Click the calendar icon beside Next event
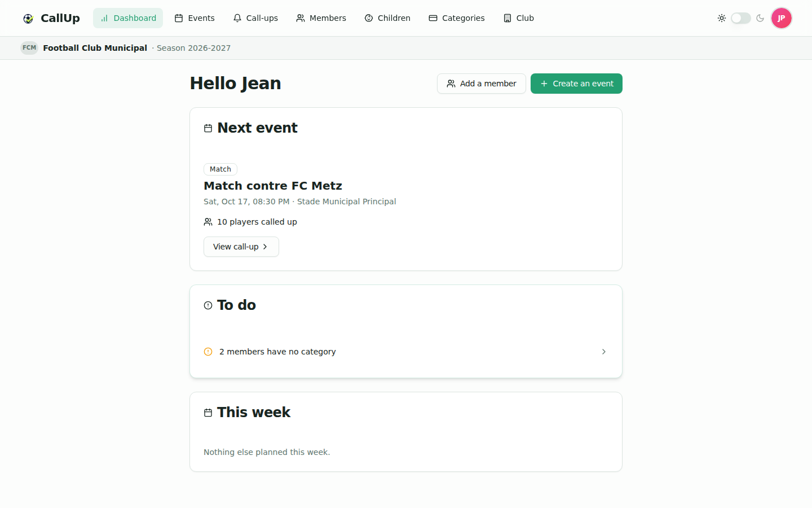The image size is (812, 508). pyautogui.click(x=208, y=128)
